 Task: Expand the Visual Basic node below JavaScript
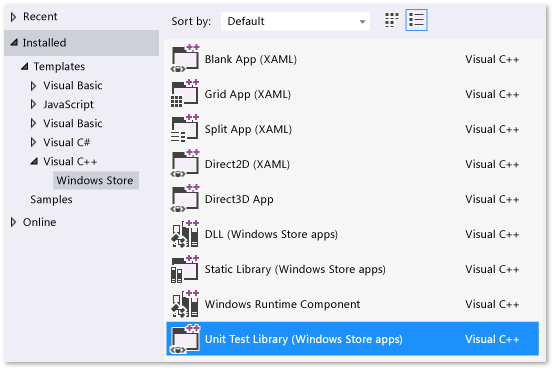coord(34,123)
